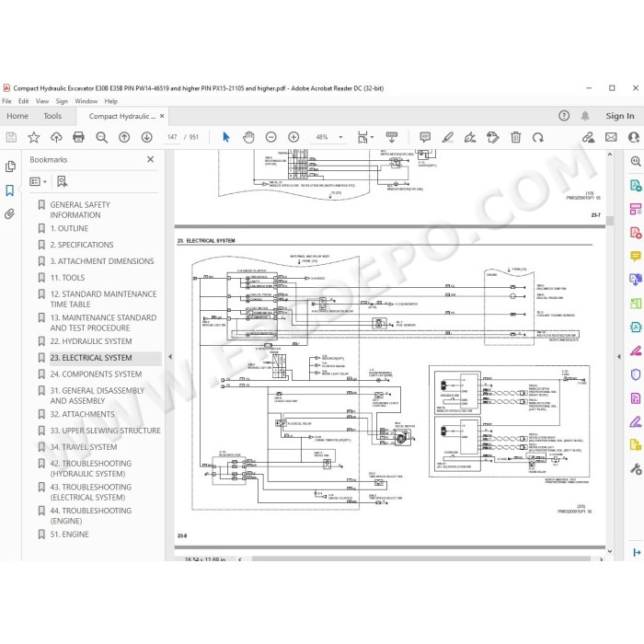
Task: Open bookmark GENERAL SAFETY INFORMATION
Action: point(80,210)
